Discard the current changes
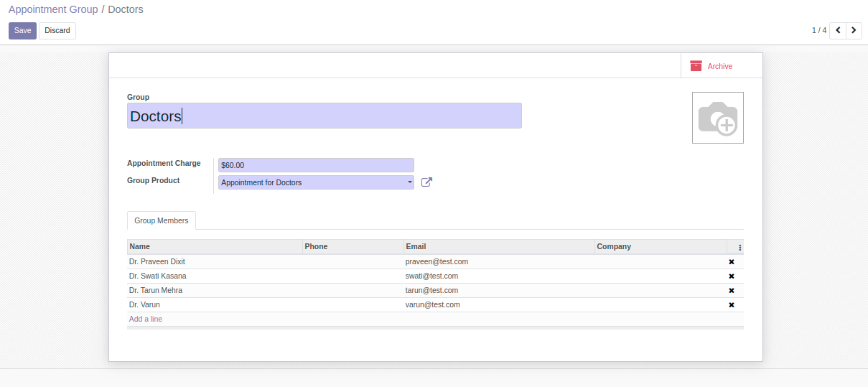 57,31
